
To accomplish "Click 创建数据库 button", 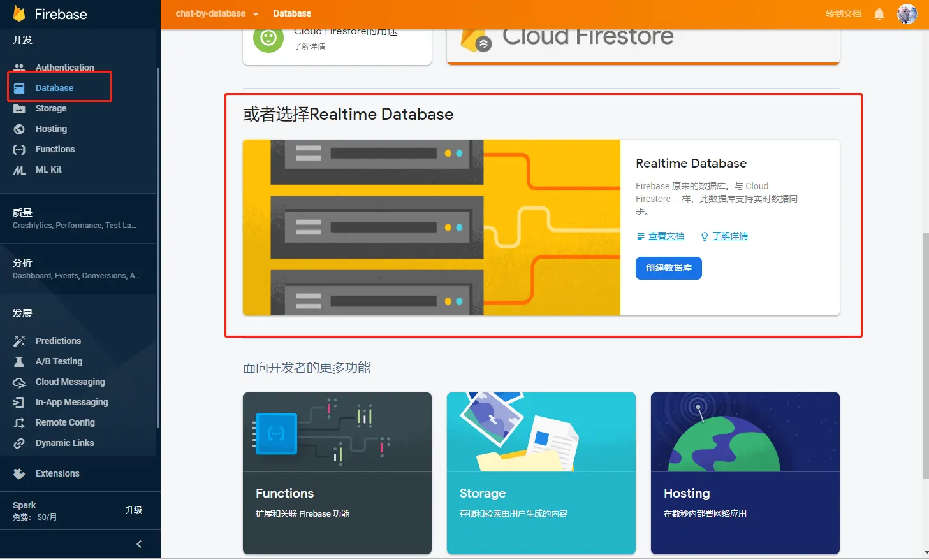I will tap(668, 268).
